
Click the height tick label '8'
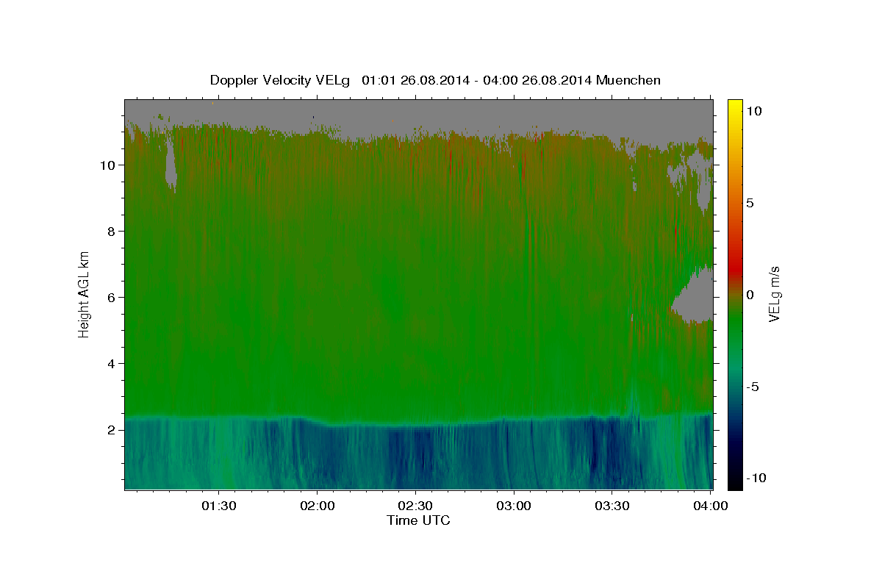tap(112, 232)
